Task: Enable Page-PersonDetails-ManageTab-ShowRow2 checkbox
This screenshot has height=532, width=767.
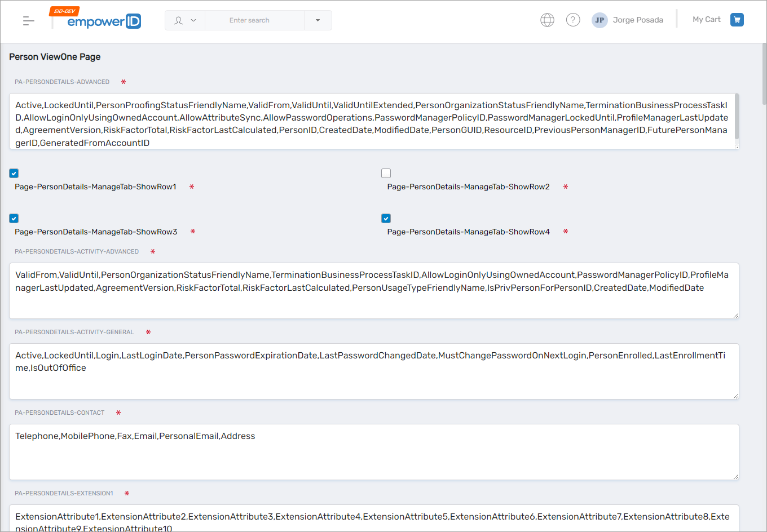Action: (x=386, y=174)
